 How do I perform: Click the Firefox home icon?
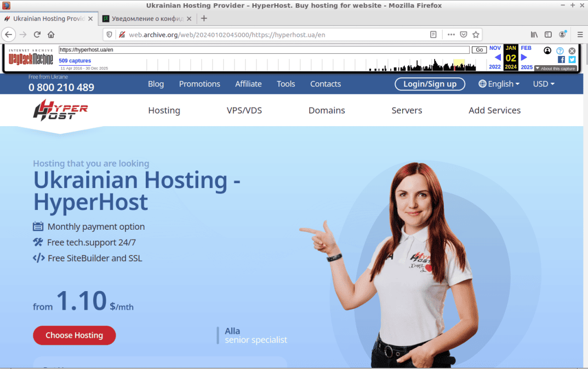tap(51, 35)
